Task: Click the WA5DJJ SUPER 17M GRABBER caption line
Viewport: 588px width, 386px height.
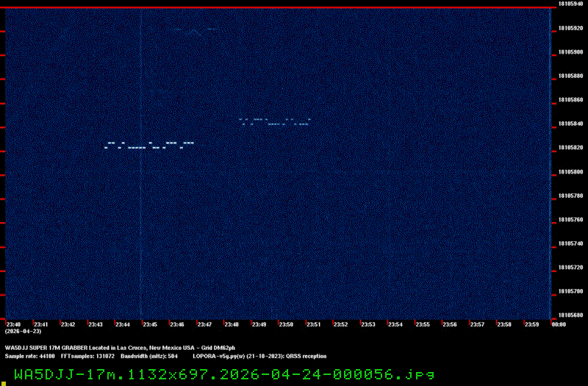Action: [x=120, y=348]
